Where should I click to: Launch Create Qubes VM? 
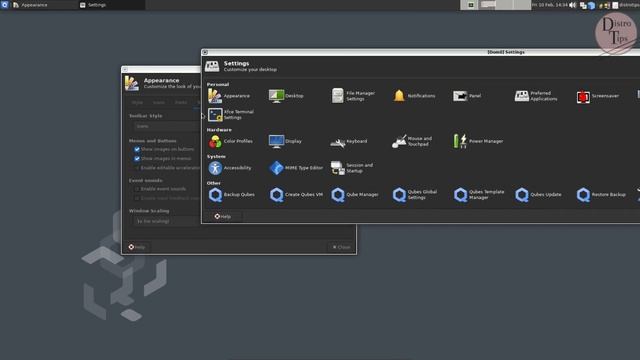296,195
